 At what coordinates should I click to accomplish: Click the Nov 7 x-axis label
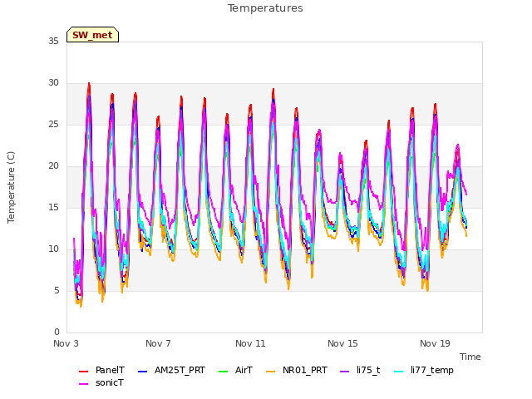point(158,343)
